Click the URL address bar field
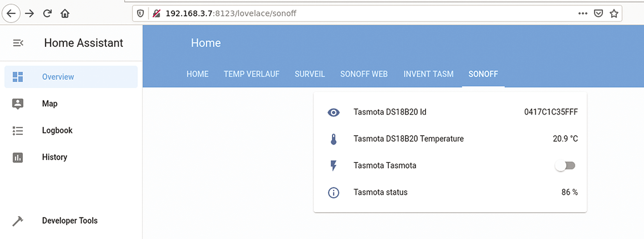644x239 pixels. point(377,13)
